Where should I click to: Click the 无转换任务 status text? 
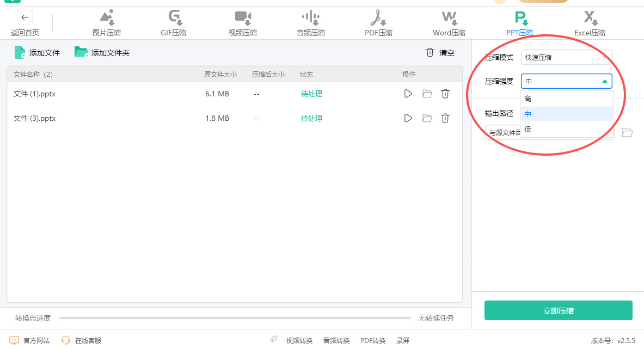point(436,318)
